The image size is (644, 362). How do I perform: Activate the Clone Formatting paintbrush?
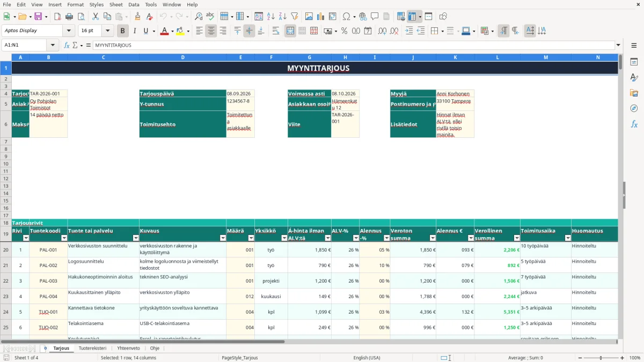click(x=138, y=17)
